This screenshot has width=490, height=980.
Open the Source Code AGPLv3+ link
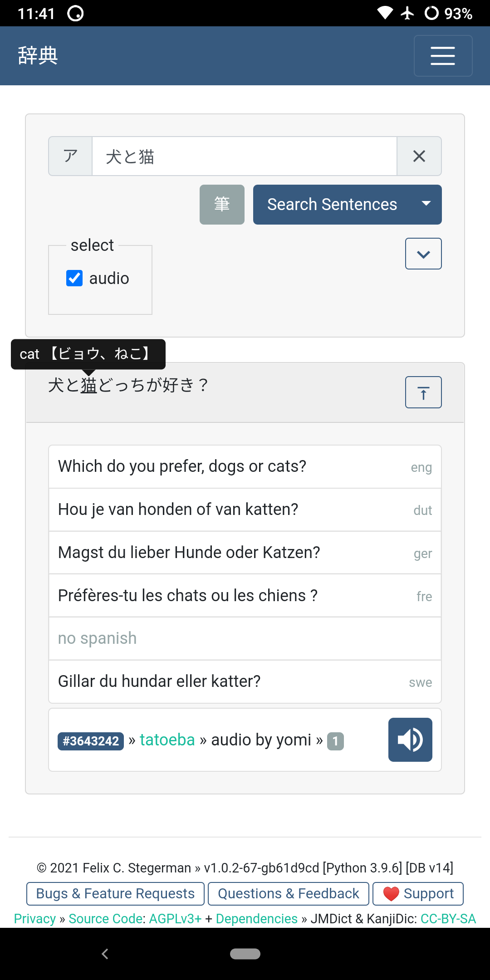click(x=135, y=919)
